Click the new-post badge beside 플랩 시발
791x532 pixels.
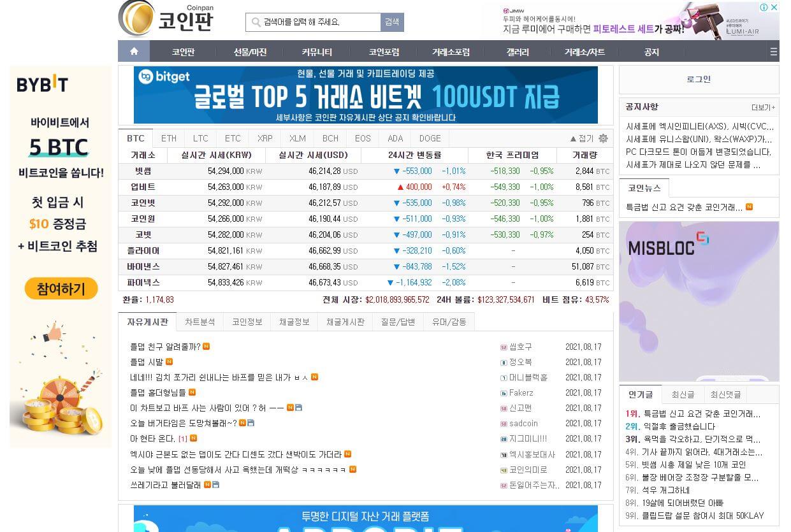click(169, 362)
